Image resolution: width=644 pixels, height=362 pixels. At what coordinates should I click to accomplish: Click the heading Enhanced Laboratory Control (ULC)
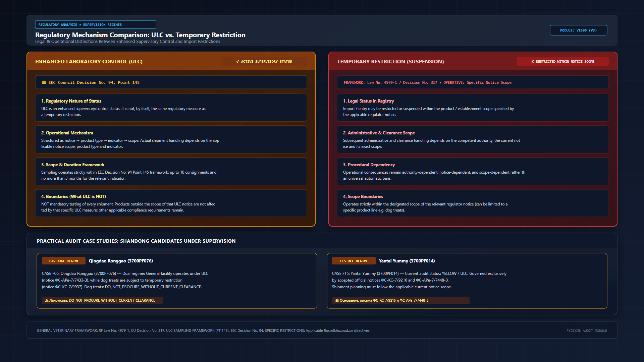point(89,62)
